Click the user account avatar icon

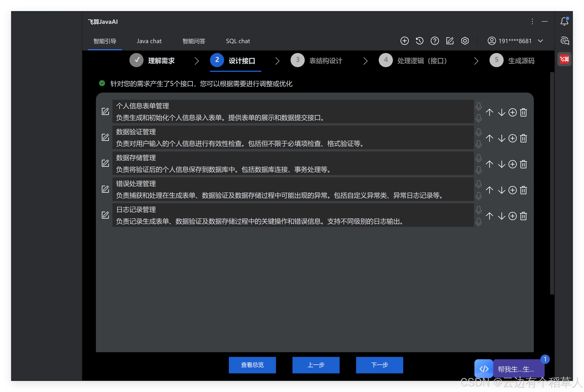(491, 41)
